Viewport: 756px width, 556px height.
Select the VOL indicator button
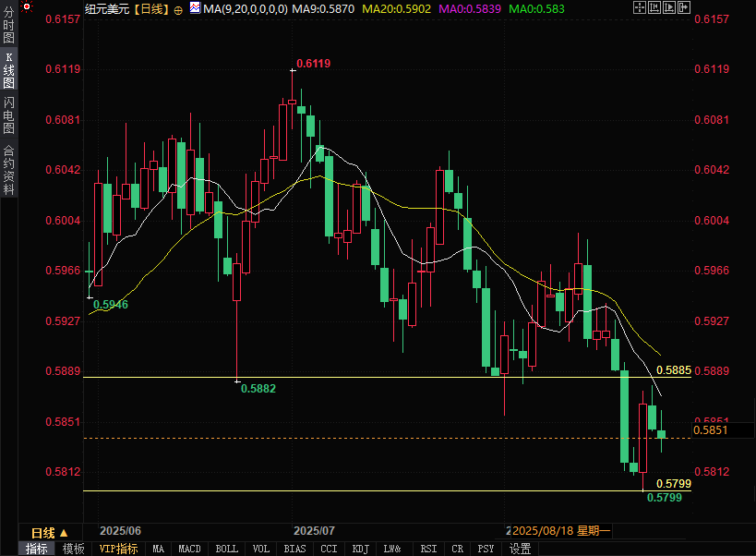pyautogui.click(x=261, y=549)
